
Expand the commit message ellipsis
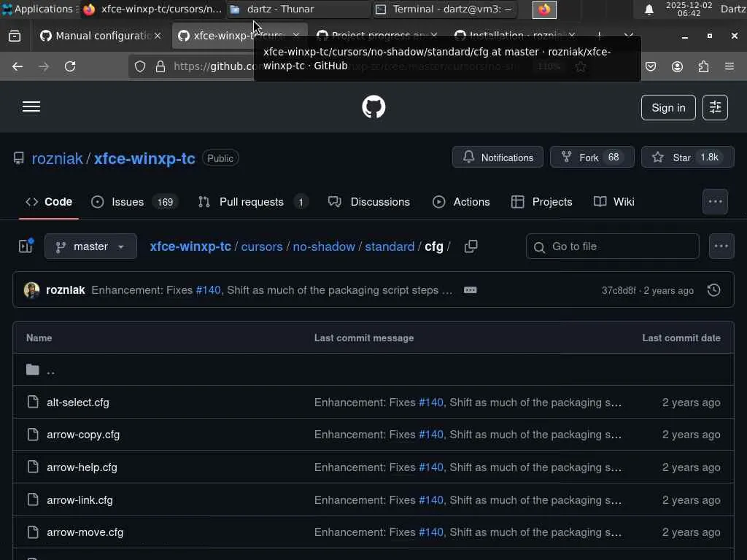click(x=470, y=290)
